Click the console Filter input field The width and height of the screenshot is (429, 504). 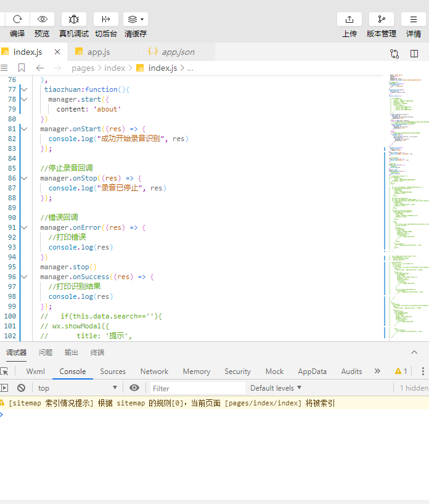[197, 388]
